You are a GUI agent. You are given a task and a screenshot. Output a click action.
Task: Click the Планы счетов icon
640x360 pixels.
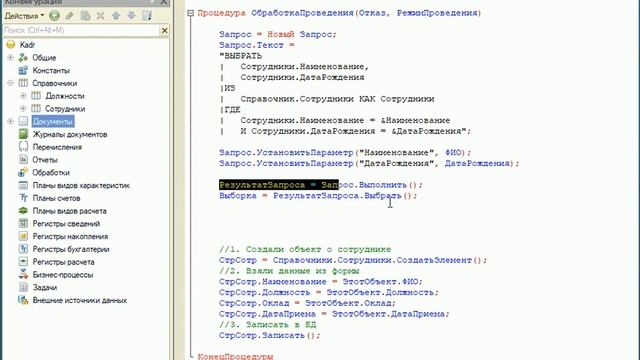point(23,198)
